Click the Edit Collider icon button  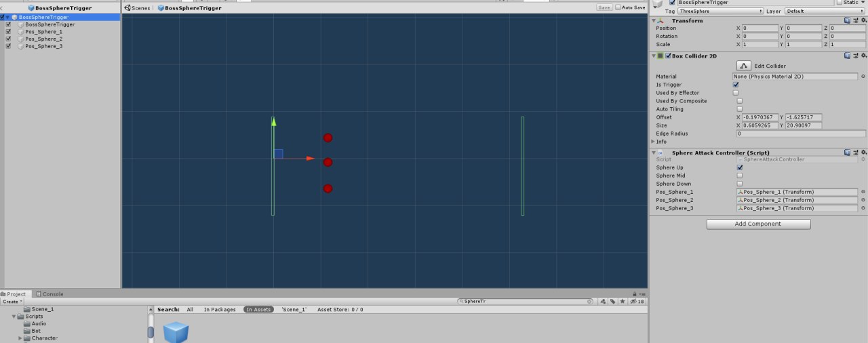[744, 66]
